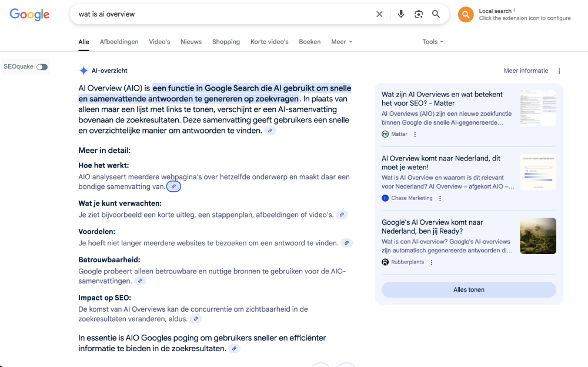The height and width of the screenshot is (367, 588).
Task: Click the source link icon after 'Hoe het werkt' text
Action: pyautogui.click(x=173, y=186)
